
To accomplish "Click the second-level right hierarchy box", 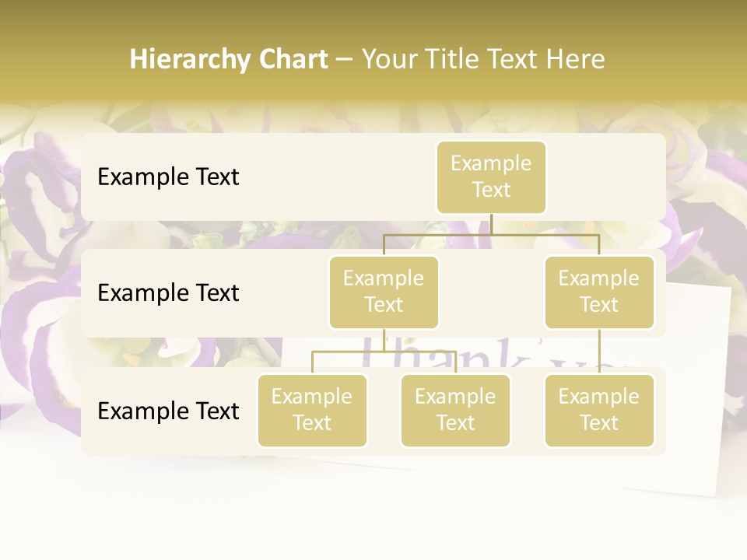I will (x=599, y=292).
